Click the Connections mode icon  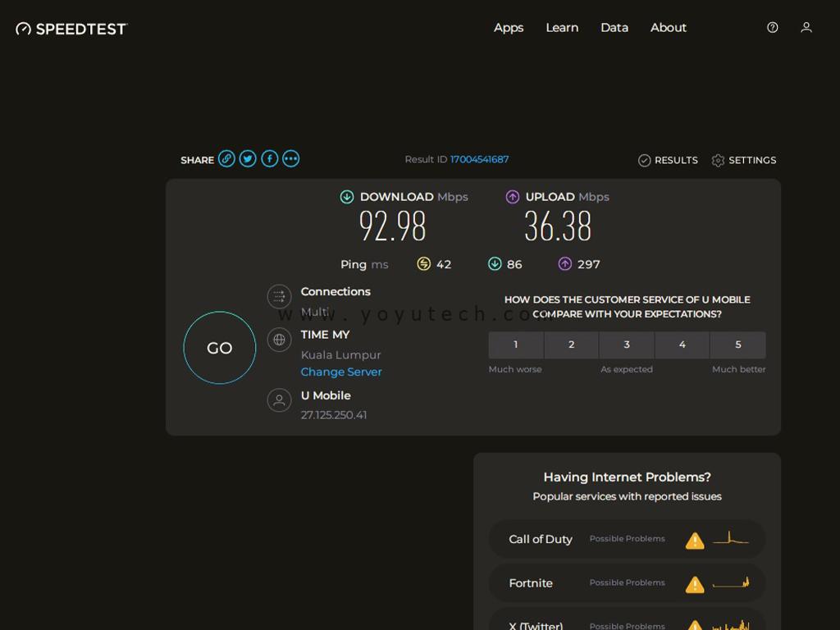tap(279, 296)
